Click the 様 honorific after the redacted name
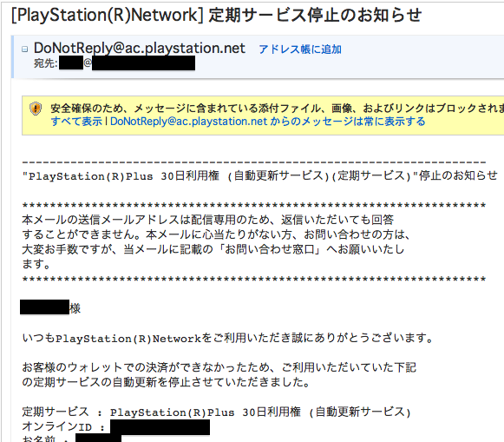504x442 pixels. pos(75,308)
